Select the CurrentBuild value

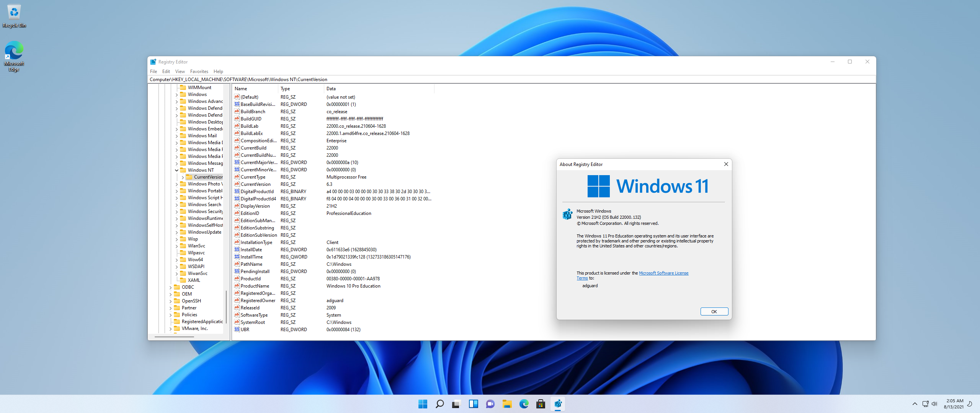coord(253,148)
